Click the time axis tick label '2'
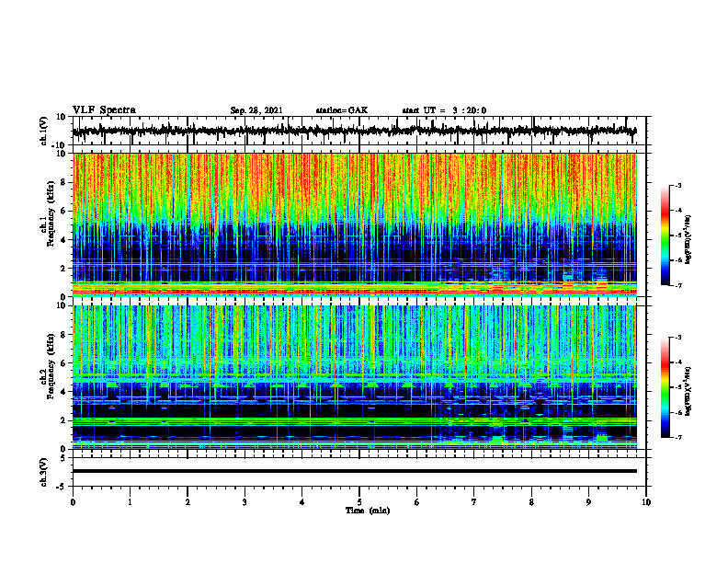 click(188, 502)
